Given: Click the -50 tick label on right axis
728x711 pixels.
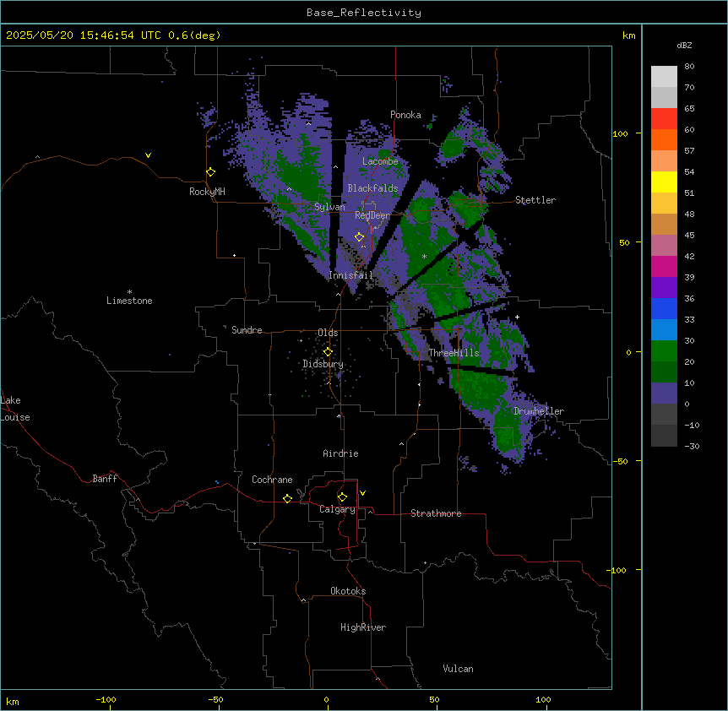Looking at the screenshot, I should [x=620, y=461].
